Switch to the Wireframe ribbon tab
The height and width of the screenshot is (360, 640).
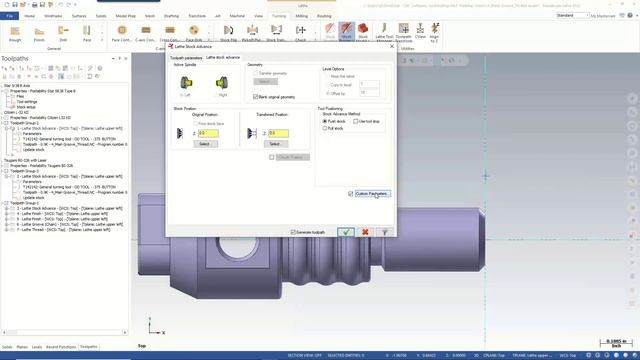point(53,16)
